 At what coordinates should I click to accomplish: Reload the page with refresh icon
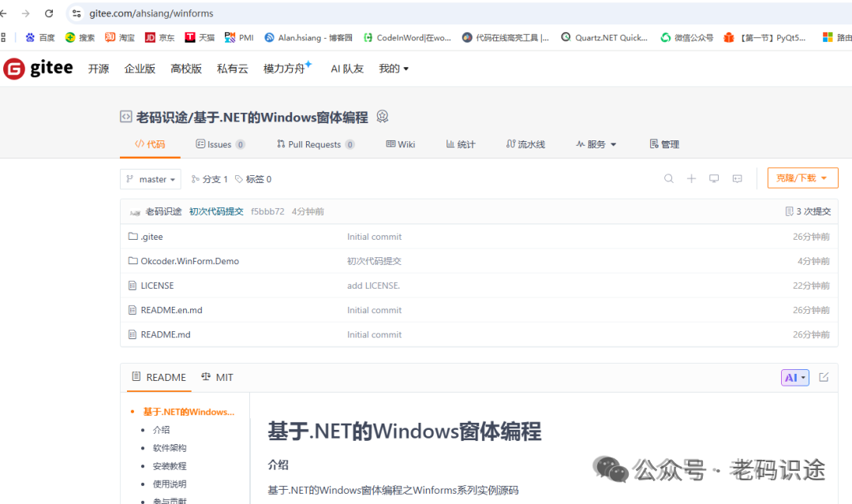click(49, 13)
